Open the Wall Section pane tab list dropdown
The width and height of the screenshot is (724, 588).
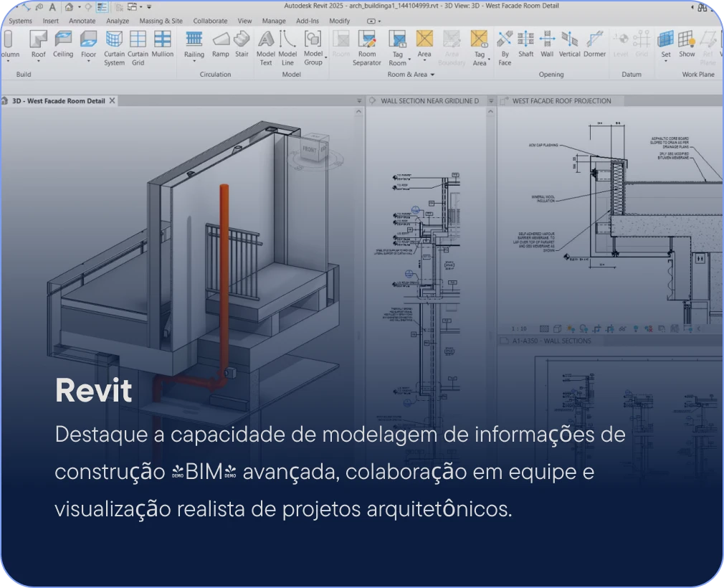491,100
